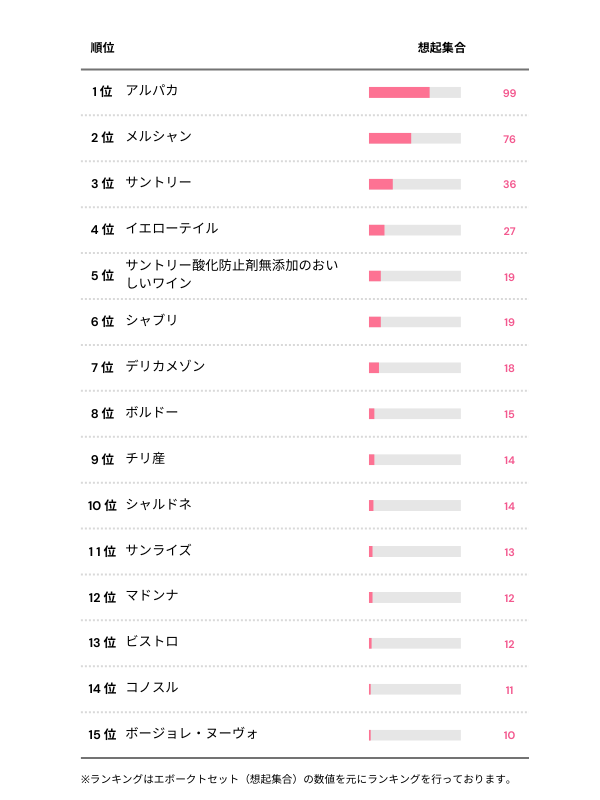Click the score value 76
The height and width of the screenshot is (800, 600).
pos(509,139)
